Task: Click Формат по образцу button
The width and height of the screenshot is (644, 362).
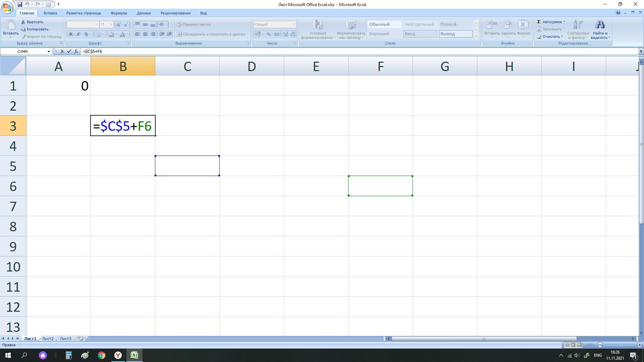Action: pos(41,37)
